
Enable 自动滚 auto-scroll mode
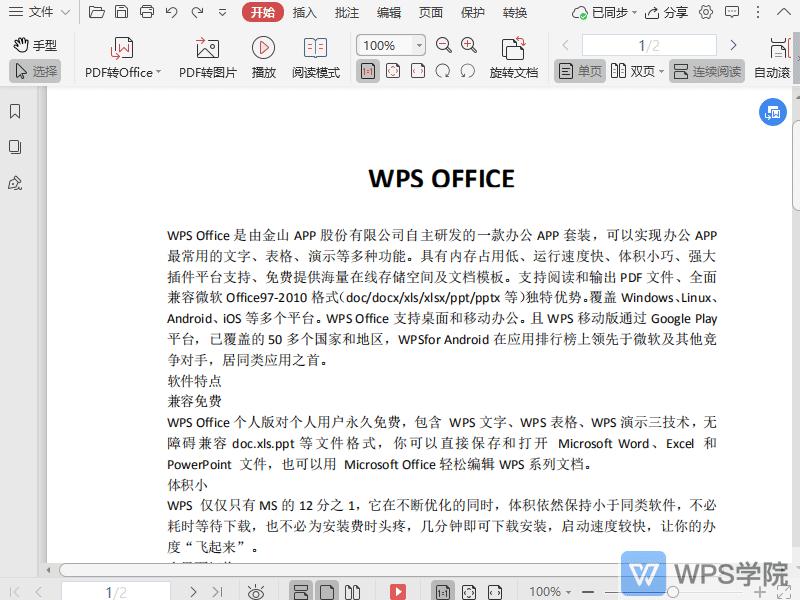click(777, 71)
